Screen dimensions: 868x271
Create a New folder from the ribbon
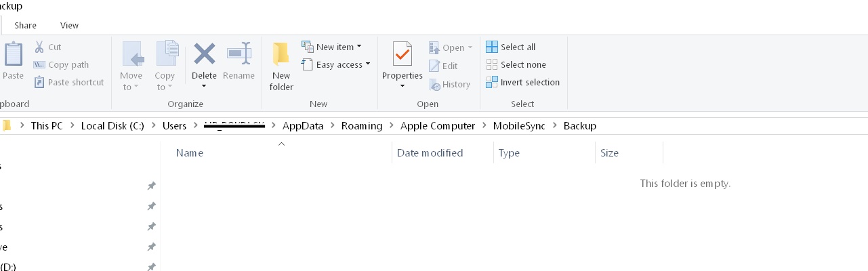point(281,66)
